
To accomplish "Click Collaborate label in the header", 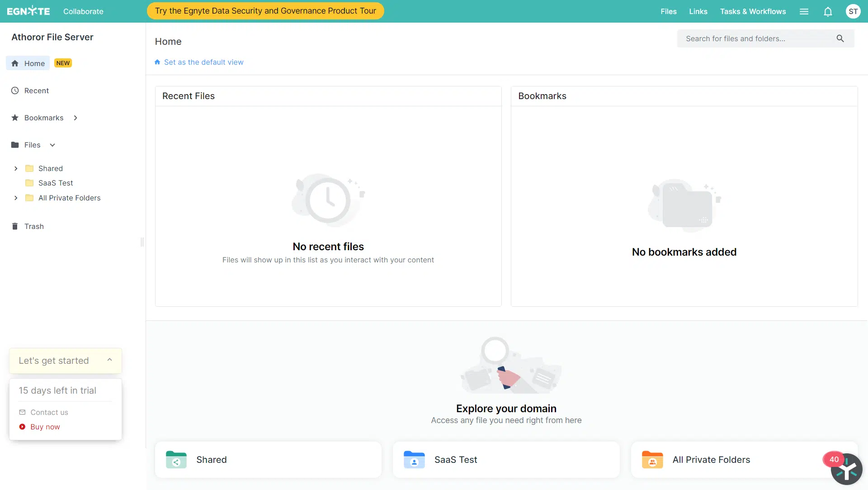I will click(83, 11).
